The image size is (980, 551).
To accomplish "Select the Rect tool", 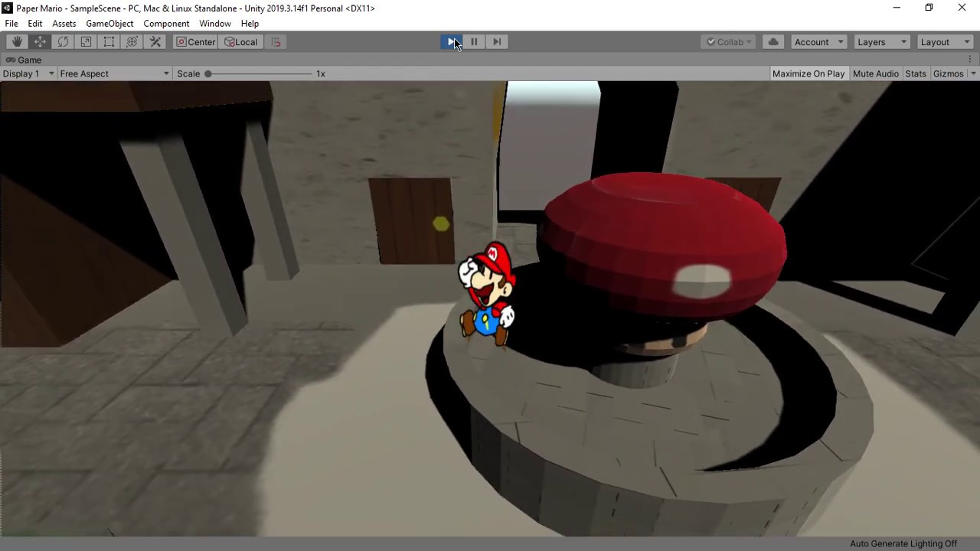I will point(109,42).
